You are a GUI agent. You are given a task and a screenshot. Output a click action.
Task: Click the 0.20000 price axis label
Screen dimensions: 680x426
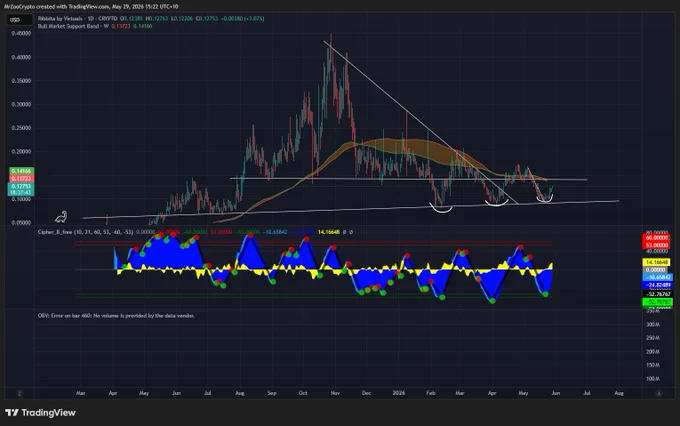point(21,152)
